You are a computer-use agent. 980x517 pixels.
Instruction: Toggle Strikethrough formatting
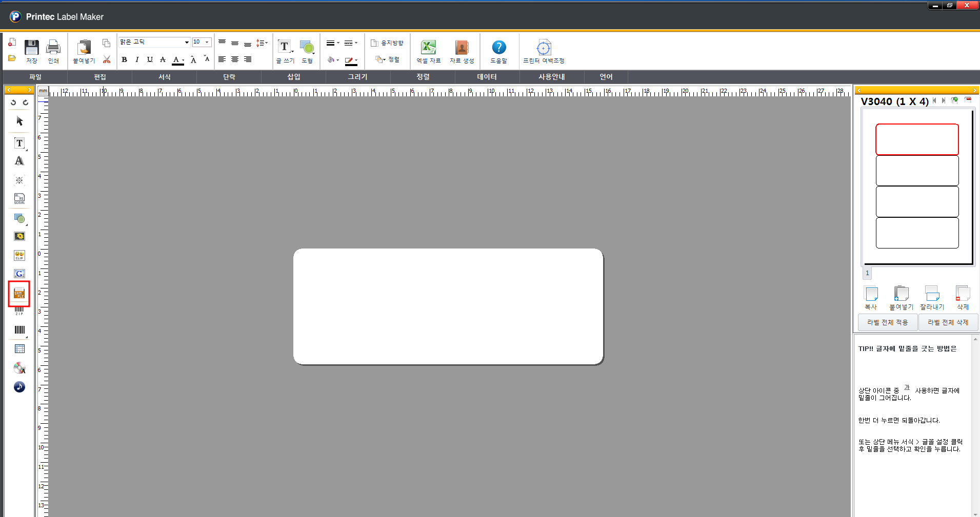click(163, 59)
